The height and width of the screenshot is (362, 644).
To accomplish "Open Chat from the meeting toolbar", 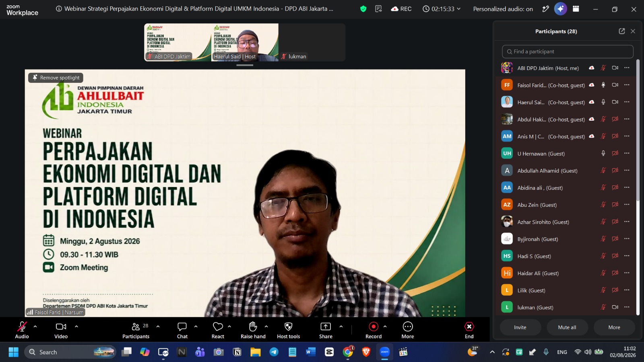I will pos(182,330).
